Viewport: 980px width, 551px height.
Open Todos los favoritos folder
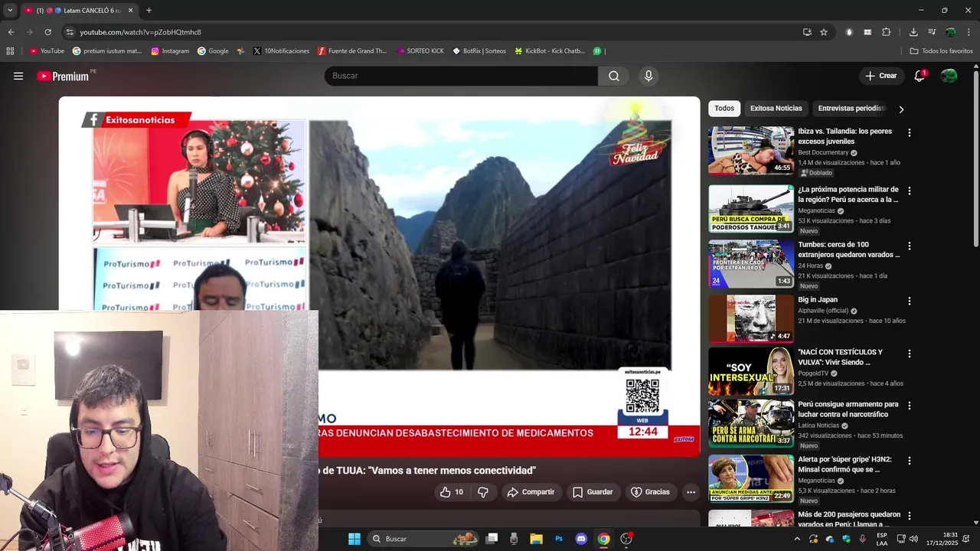941,51
